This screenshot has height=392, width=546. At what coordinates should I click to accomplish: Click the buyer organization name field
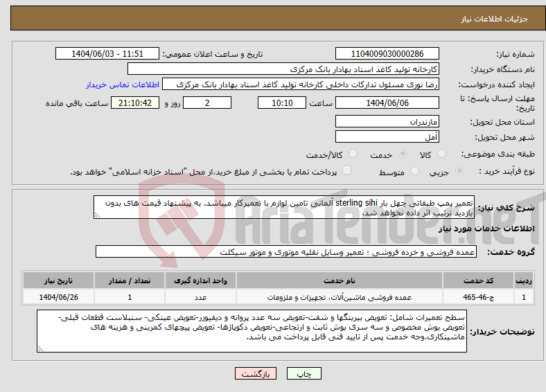tap(283, 69)
